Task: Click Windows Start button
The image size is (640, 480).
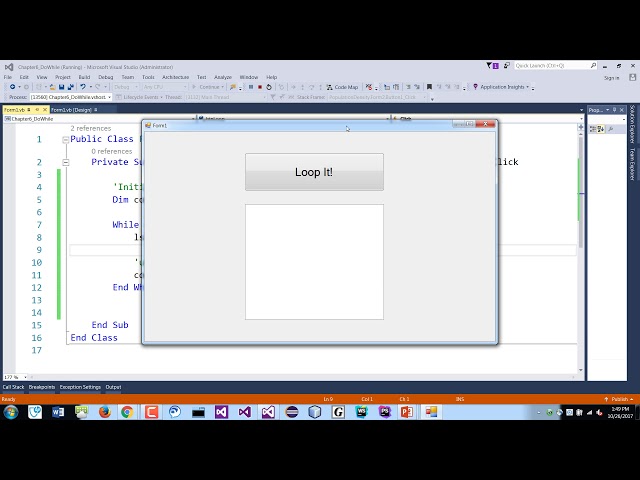Action: click(11, 412)
